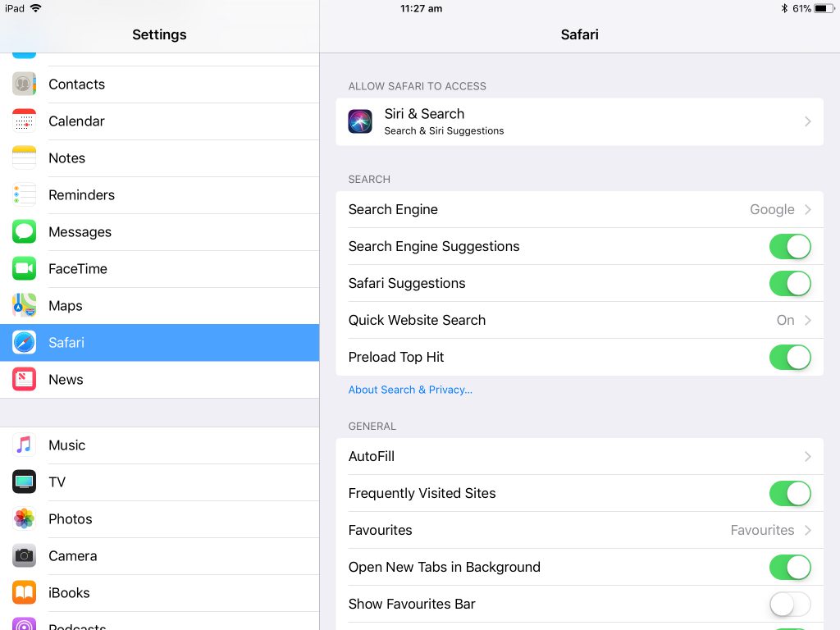840x630 pixels.
Task: Tap the Siri icon in Safari settings
Action: (x=360, y=121)
